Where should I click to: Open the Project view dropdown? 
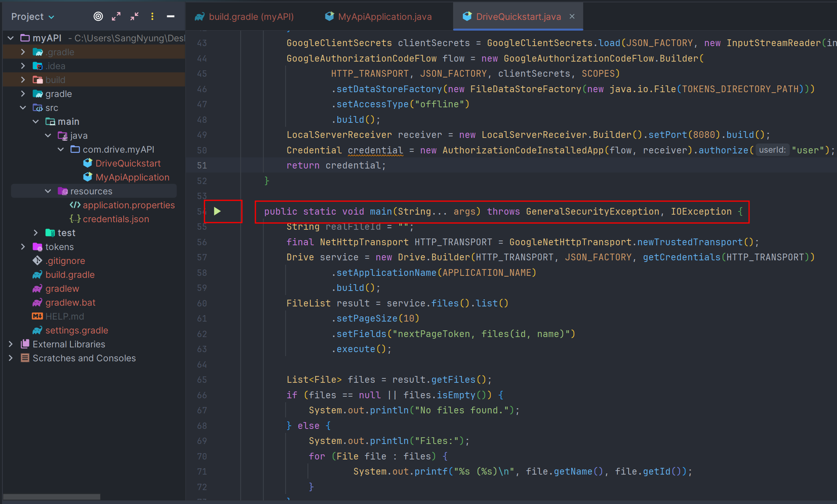pos(33,17)
